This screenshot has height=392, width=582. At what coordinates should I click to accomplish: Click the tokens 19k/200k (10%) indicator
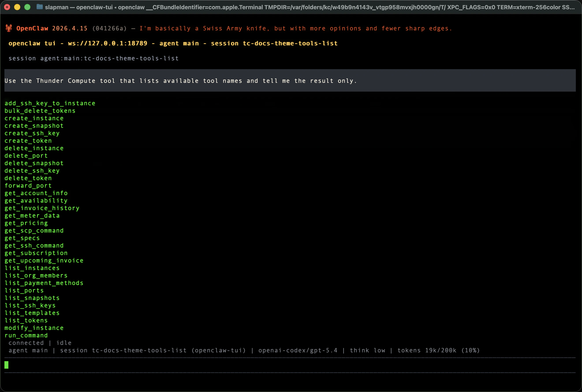pos(439,351)
